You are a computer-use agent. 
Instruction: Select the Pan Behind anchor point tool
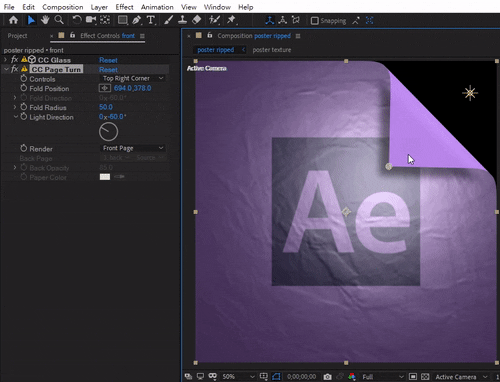(x=105, y=20)
